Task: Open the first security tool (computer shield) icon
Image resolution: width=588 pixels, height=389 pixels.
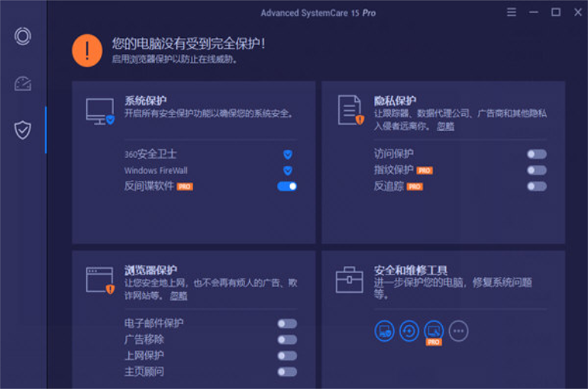Action: pyautogui.click(x=384, y=331)
